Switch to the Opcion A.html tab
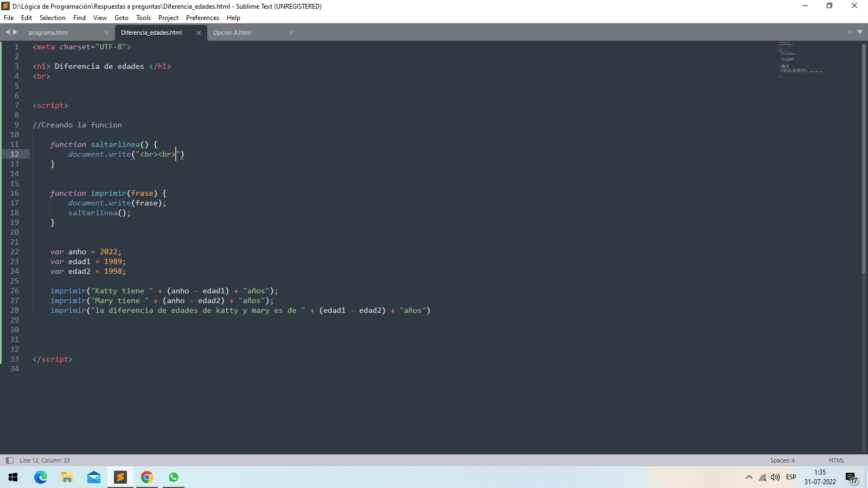The height and width of the screenshot is (488, 868). [x=232, y=33]
